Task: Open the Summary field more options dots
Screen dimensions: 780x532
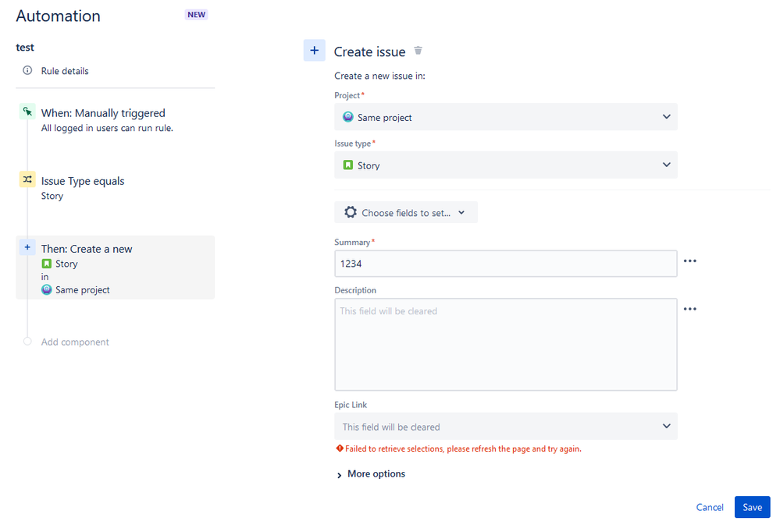Action: pyautogui.click(x=690, y=261)
